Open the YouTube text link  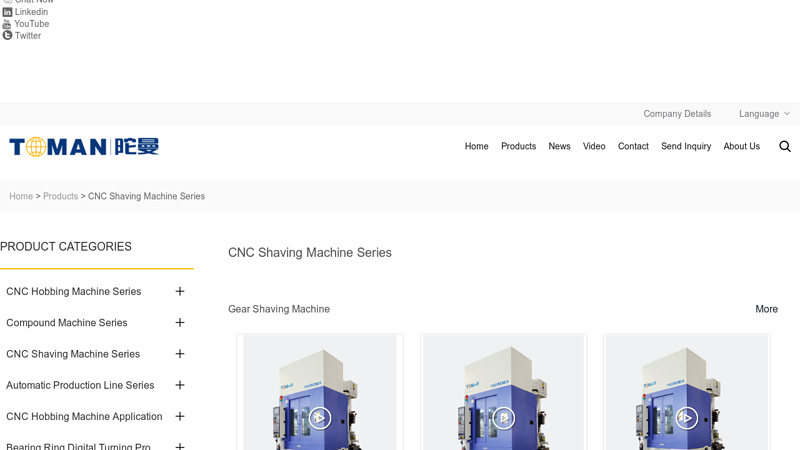(x=32, y=24)
